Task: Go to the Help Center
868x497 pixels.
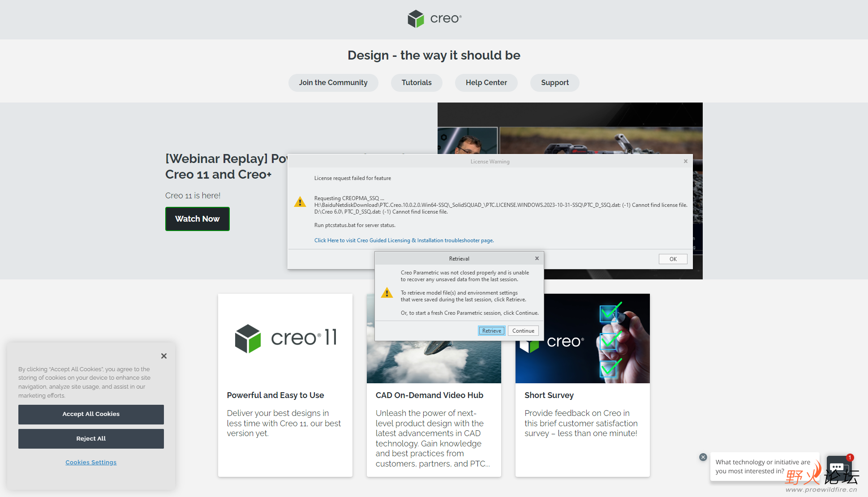Action: point(486,83)
